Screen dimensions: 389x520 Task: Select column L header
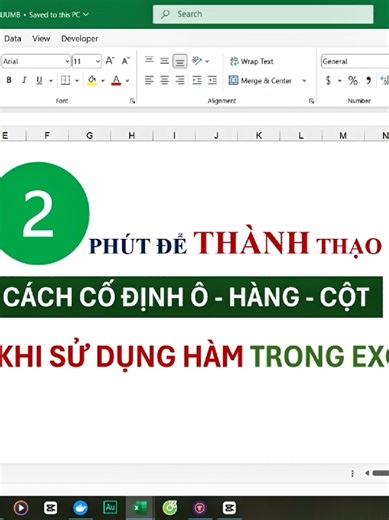[x=301, y=135]
